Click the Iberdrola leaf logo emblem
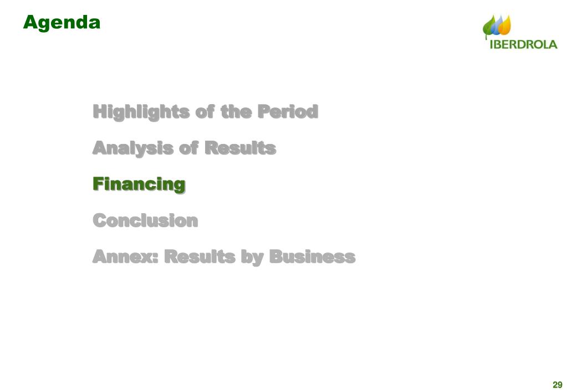567x392 pixels. coord(497,26)
